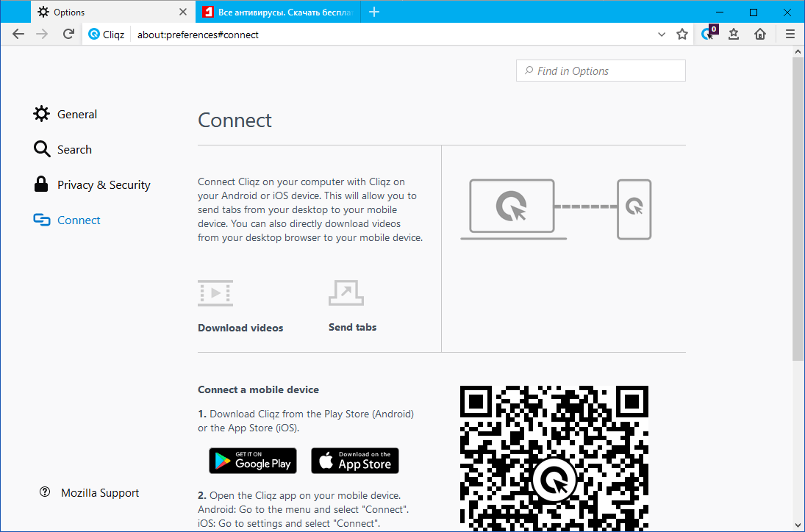Click the Mozilla Support question mark icon

(x=45, y=492)
